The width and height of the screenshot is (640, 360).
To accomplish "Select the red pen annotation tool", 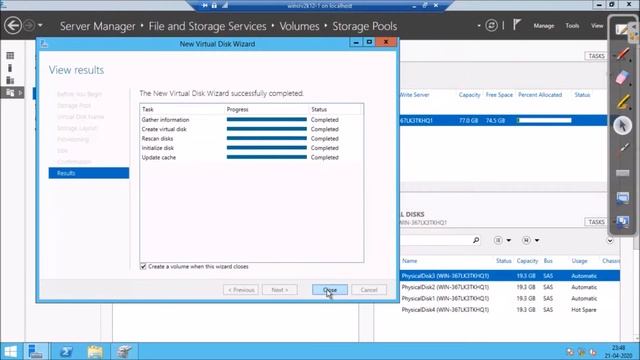I will [622, 53].
